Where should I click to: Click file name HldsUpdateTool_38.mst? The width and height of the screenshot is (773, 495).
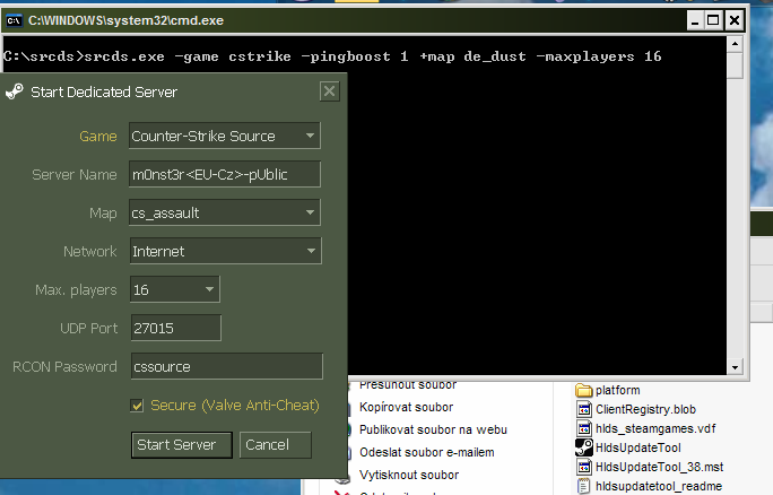click(659, 467)
